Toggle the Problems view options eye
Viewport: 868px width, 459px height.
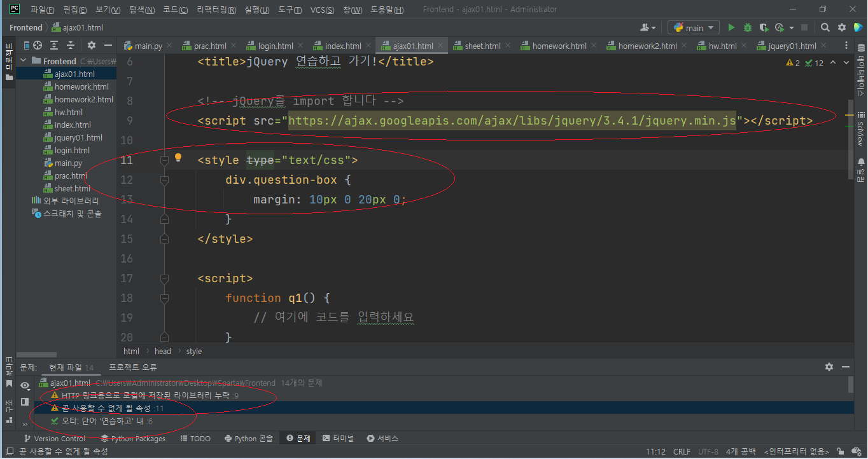pos(25,385)
